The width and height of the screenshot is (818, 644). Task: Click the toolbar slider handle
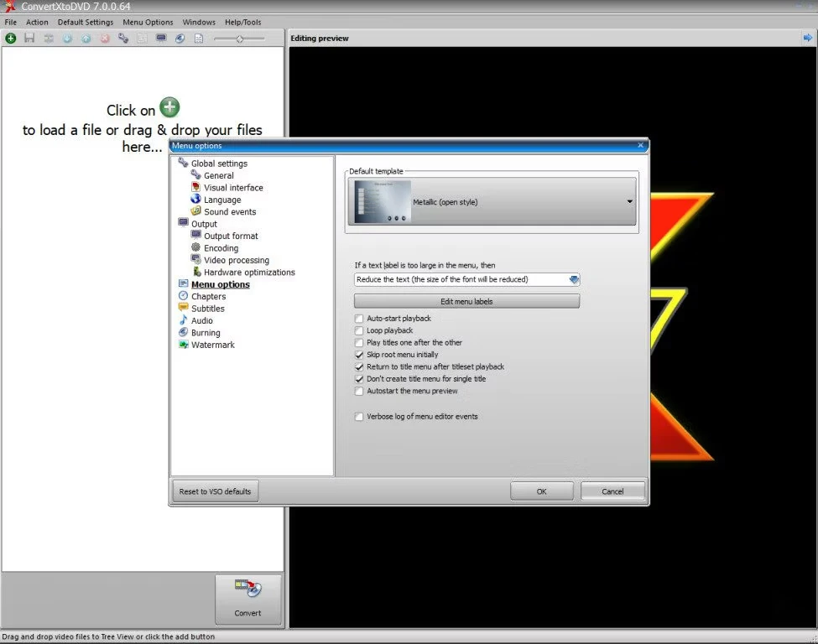point(241,39)
